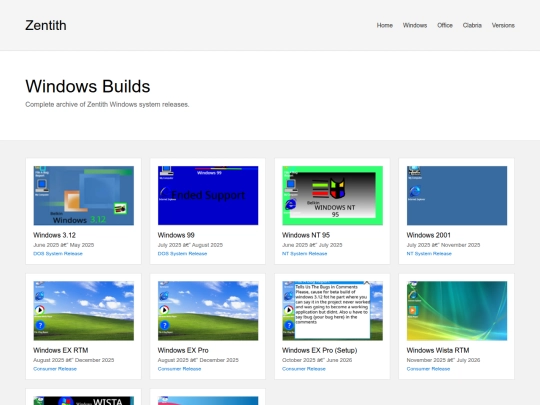
Task: Go to the Home nav item
Action: 385,25
